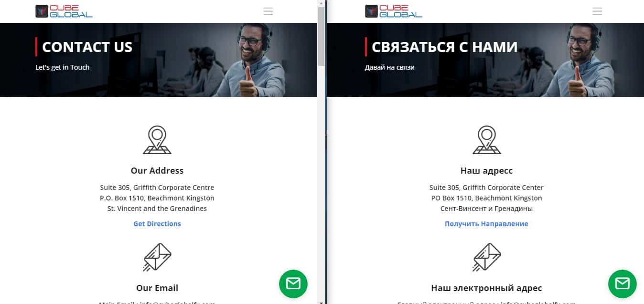Follow the Получить Направление link
Image resolution: width=644 pixels, height=304 pixels.
486,224
